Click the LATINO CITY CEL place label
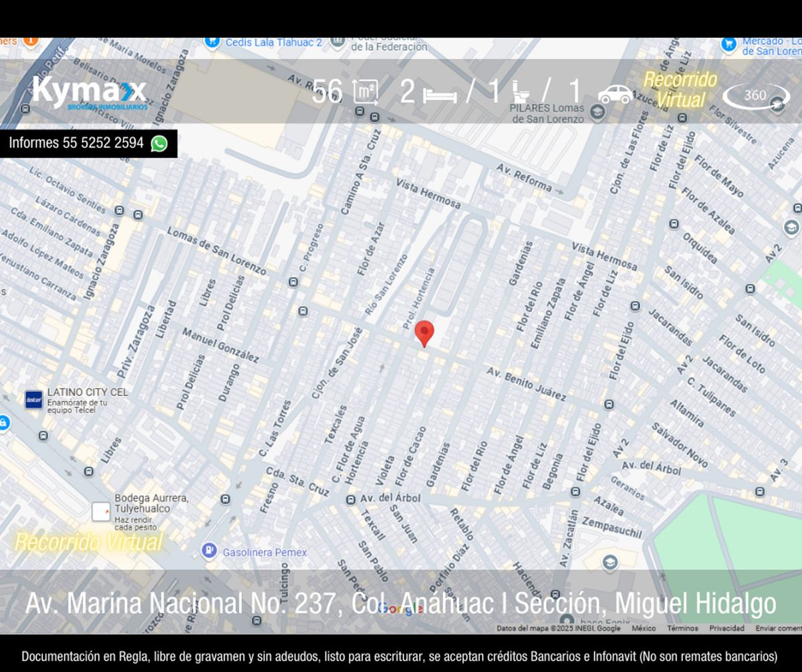Image resolution: width=802 pixels, height=672 pixels. tap(88, 392)
